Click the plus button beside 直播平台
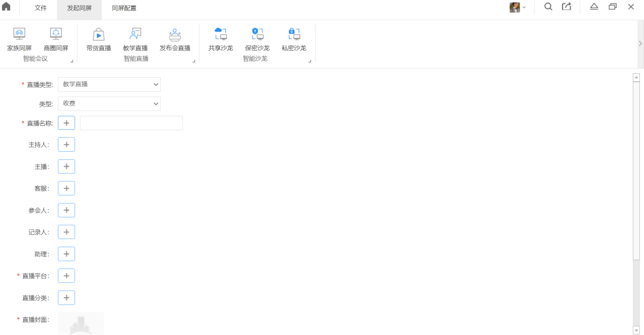This screenshot has height=335, width=644. click(x=66, y=276)
